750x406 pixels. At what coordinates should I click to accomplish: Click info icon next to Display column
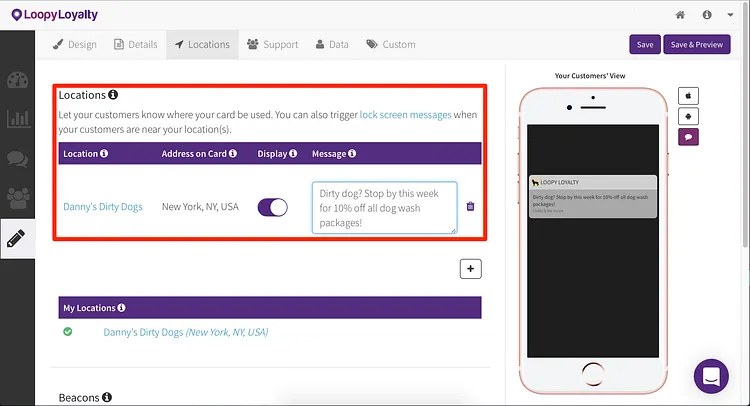[x=293, y=154]
